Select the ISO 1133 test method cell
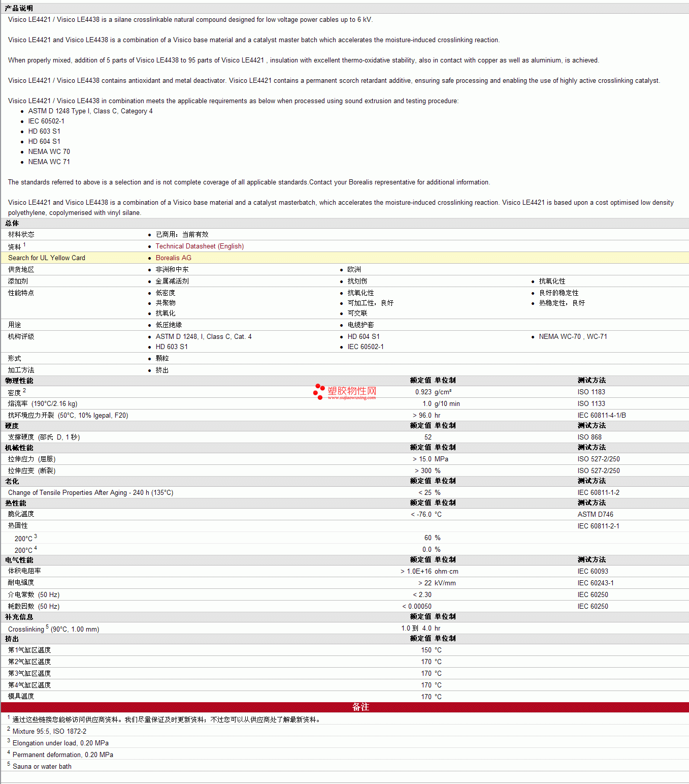Viewport: 689px width, 784px height. point(591,403)
